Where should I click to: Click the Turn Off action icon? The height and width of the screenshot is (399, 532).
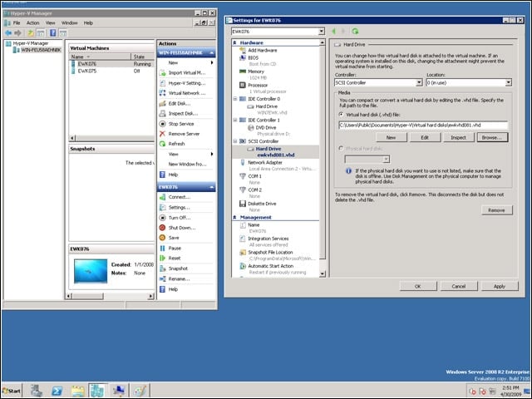[x=163, y=218]
